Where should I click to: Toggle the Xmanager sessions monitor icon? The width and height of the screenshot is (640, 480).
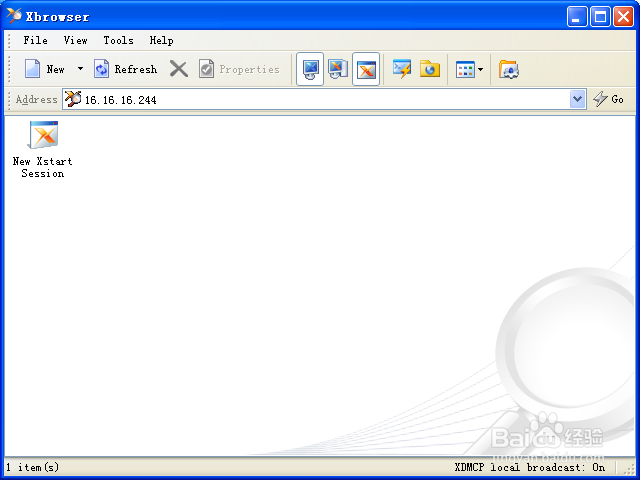coord(338,69)
